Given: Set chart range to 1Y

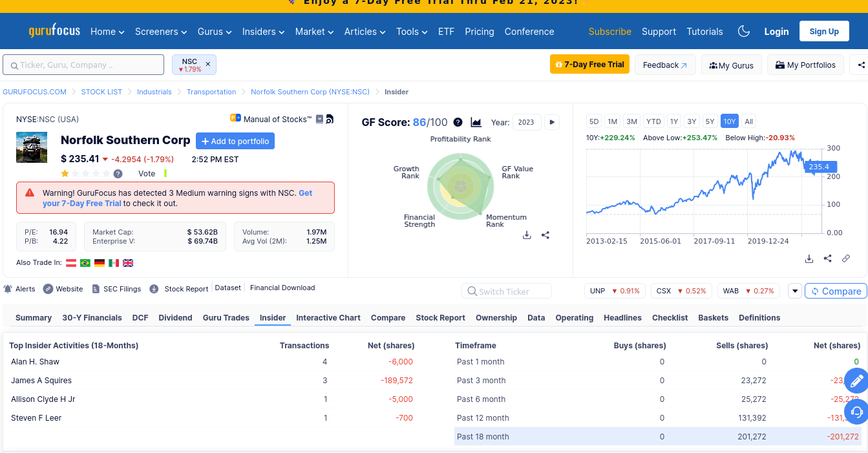Looking at the screenshot, I should pos(674,121).
